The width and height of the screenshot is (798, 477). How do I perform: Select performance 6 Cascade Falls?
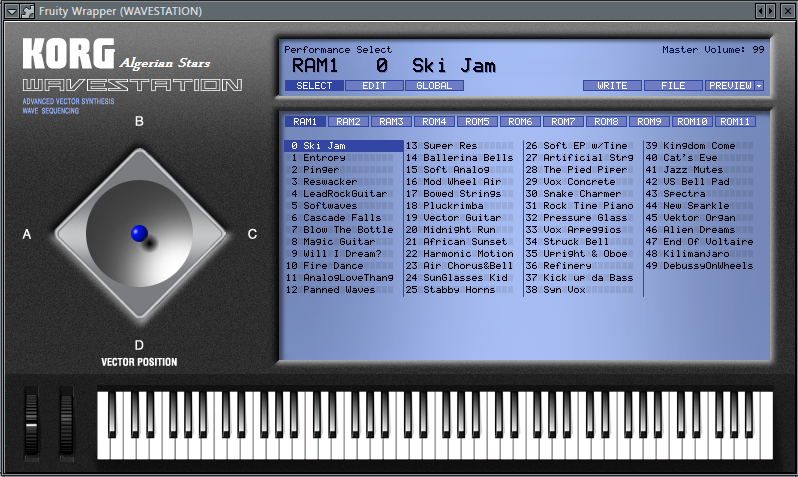tap(344, 217)
